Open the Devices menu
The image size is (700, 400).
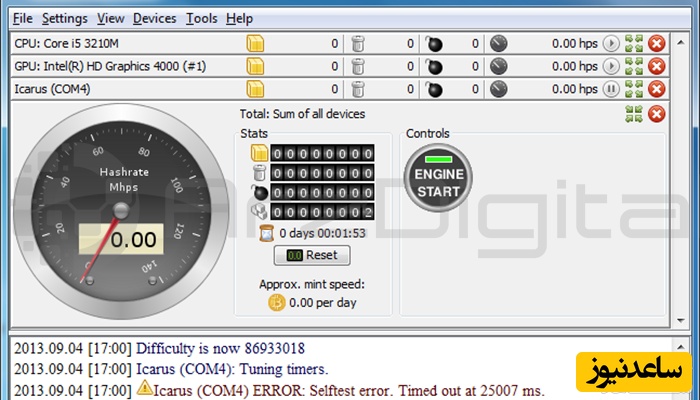click(154, 18)
